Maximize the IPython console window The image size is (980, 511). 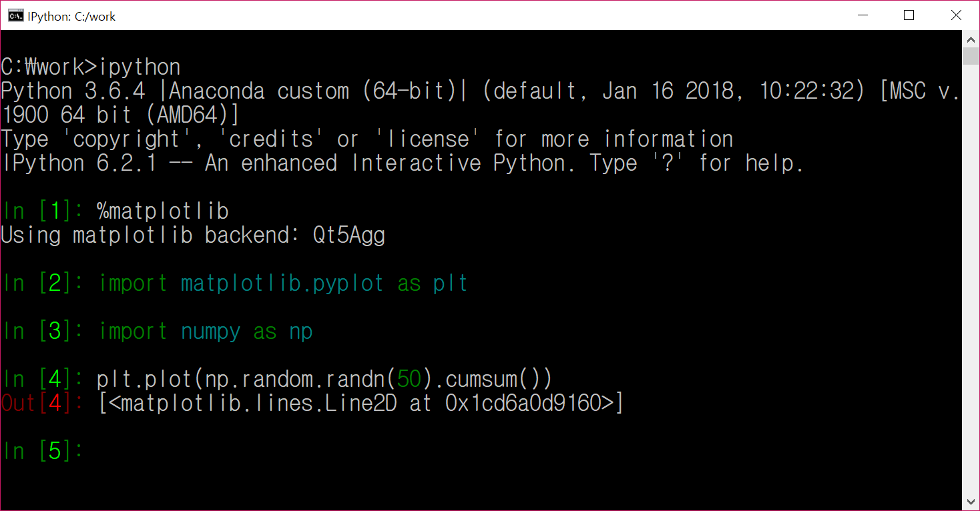[909, 15]
